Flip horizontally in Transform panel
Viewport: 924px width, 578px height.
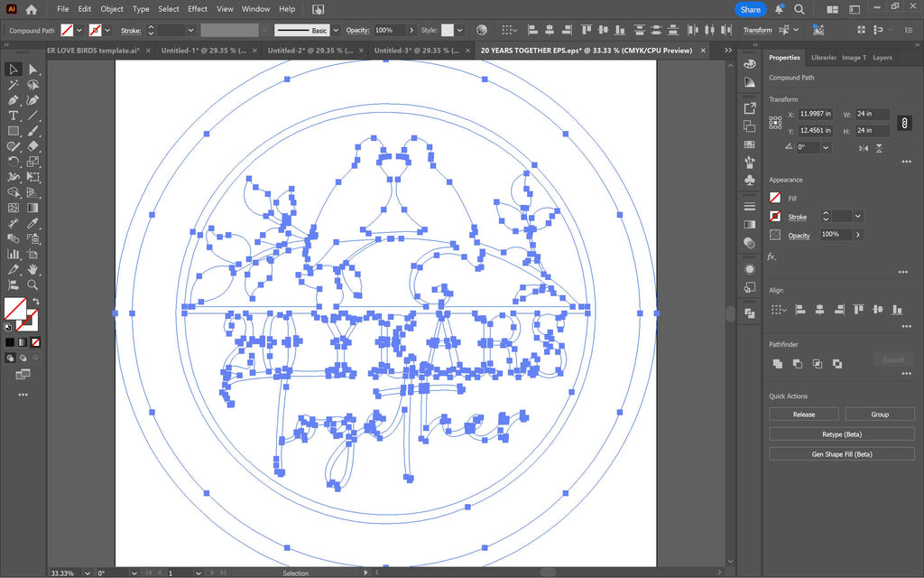864,148
